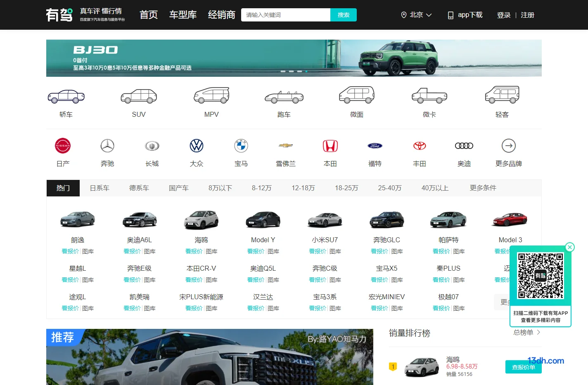This screenshot has height=385, width=588.
Task: Select the 跑车 sports car icon
Action: click(284, 97)
